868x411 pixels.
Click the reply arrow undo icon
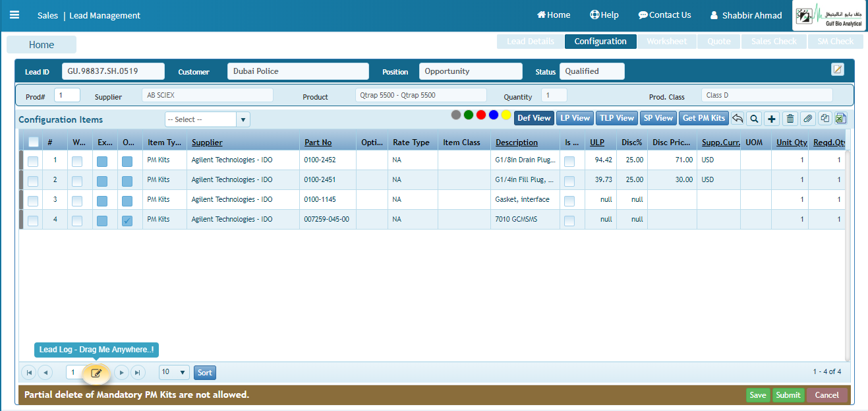738,119
